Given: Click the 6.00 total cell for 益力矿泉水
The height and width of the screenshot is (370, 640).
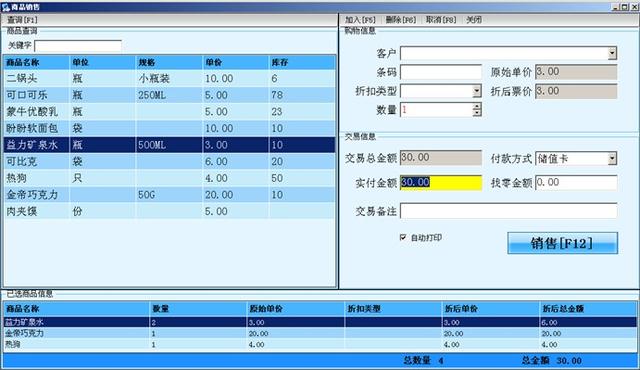Looking at the screenshot, I should 588,322.
